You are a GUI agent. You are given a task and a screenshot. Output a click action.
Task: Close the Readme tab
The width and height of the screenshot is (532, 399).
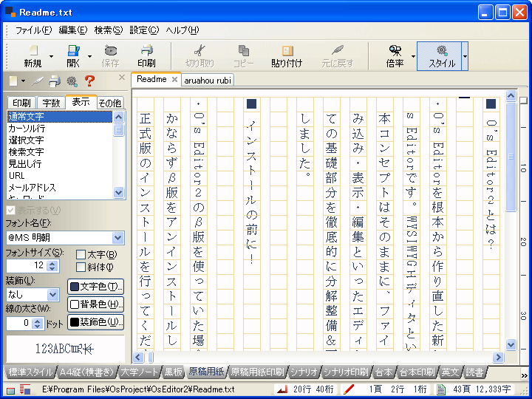[x=174, y=79]
